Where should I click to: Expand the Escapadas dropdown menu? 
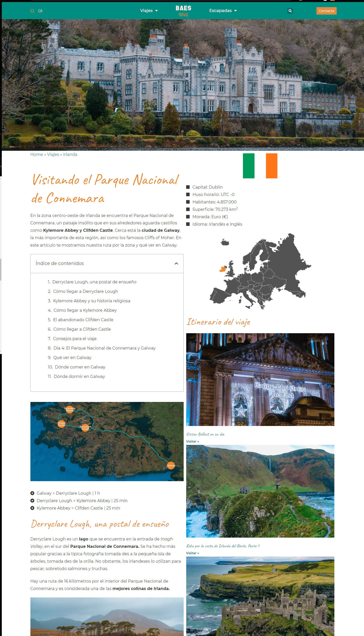click(223, 10)
